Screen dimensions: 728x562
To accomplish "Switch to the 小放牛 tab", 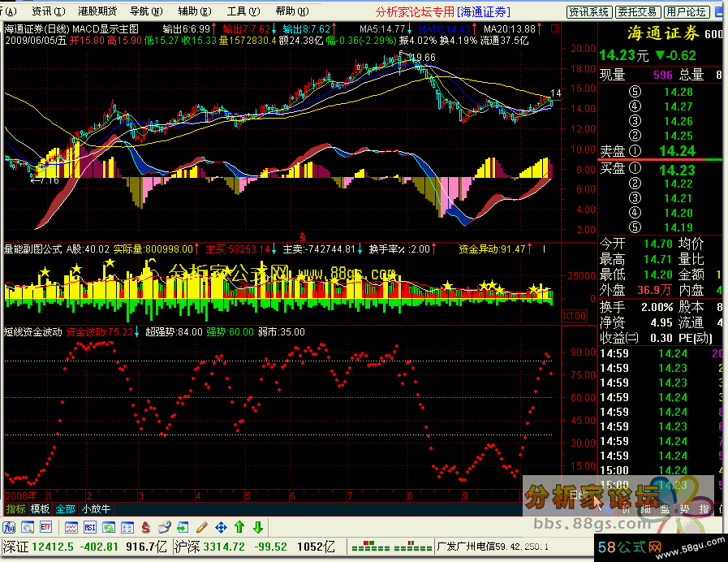I will [x=96, y=509].
